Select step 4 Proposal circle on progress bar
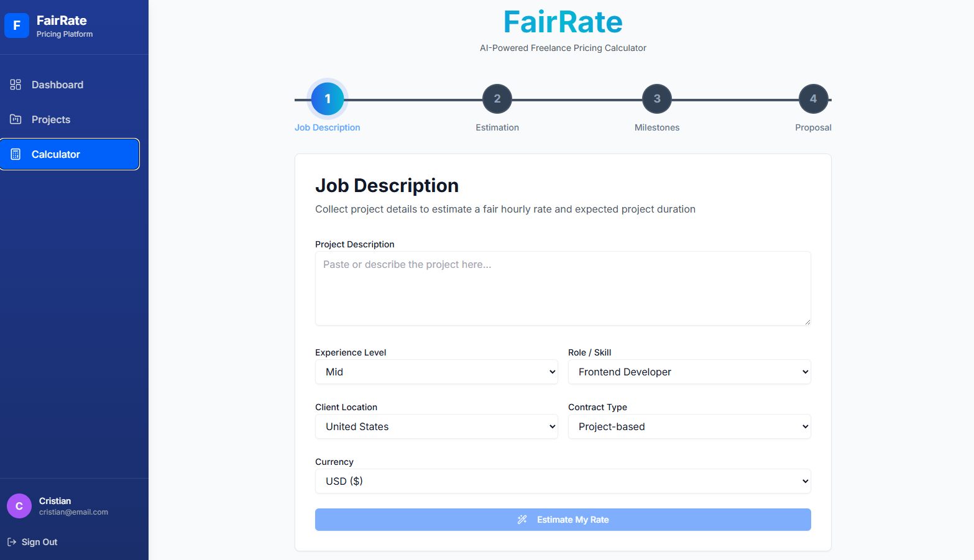974x560 pixels. [x=813, y=98]
